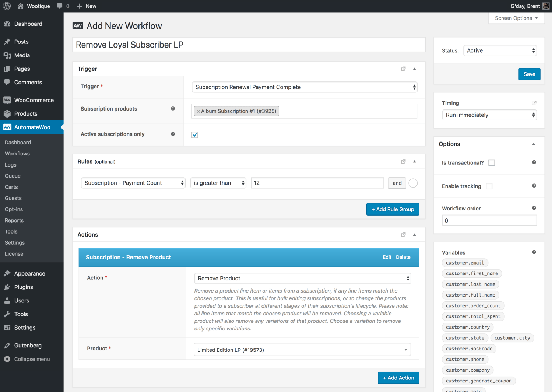Open Actions panel external help icon
Viewport: 552px width, 392px height.
403,235
